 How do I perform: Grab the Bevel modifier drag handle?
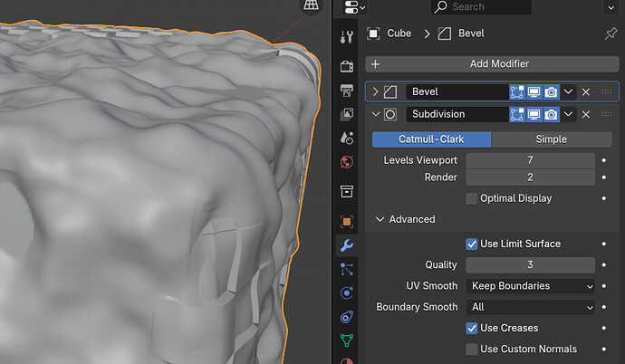point(606,92)
